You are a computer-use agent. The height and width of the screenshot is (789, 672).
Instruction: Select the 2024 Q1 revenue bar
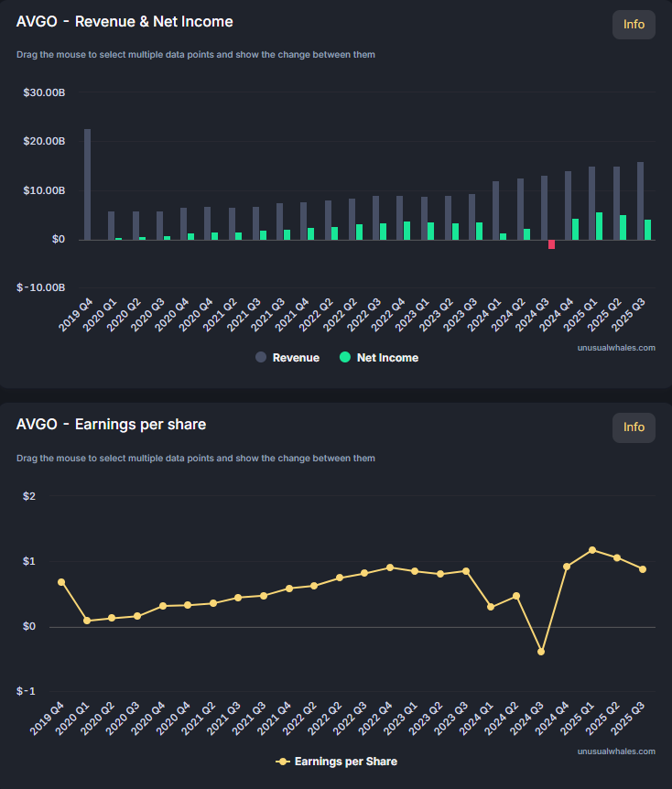tap(495, 211)
